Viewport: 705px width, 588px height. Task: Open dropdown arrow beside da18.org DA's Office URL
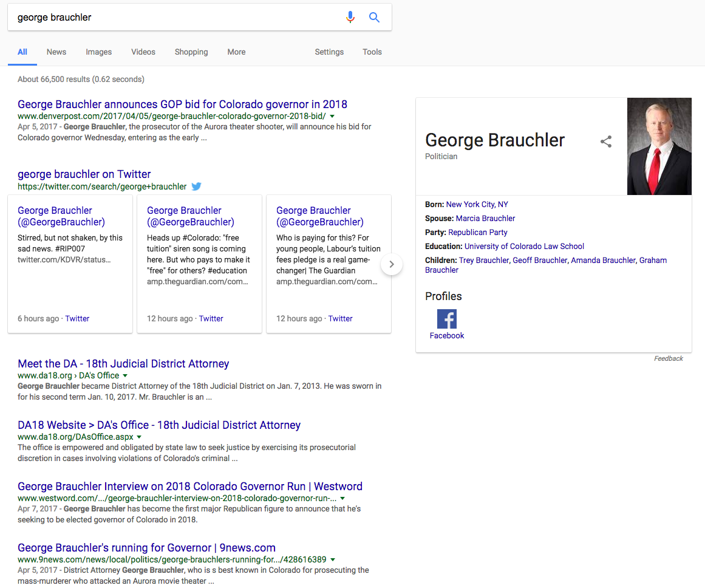[125, 376]
